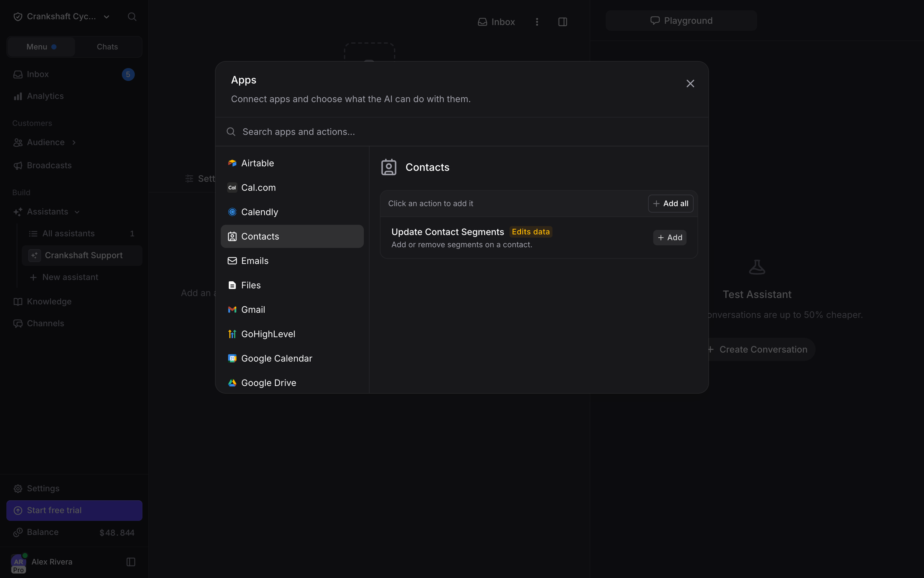Click the Add all button
This screenshot has height=578, width=924.
click(x=671, y=204)
